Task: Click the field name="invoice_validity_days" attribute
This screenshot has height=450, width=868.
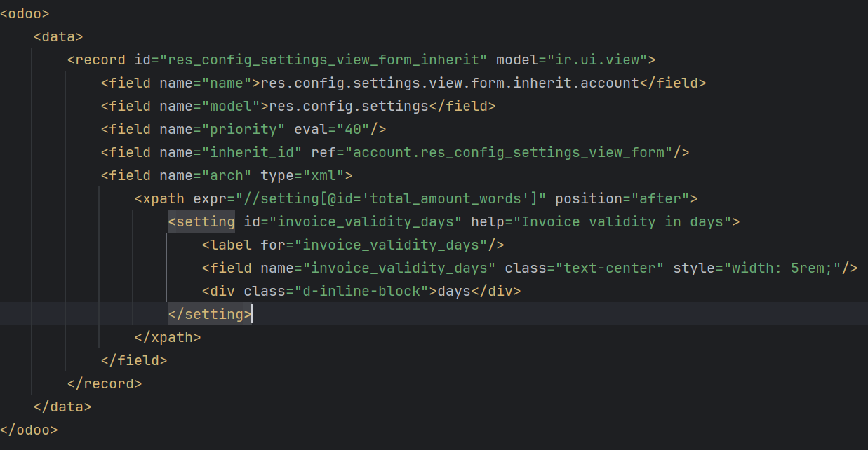Action: tap(378, 268)
